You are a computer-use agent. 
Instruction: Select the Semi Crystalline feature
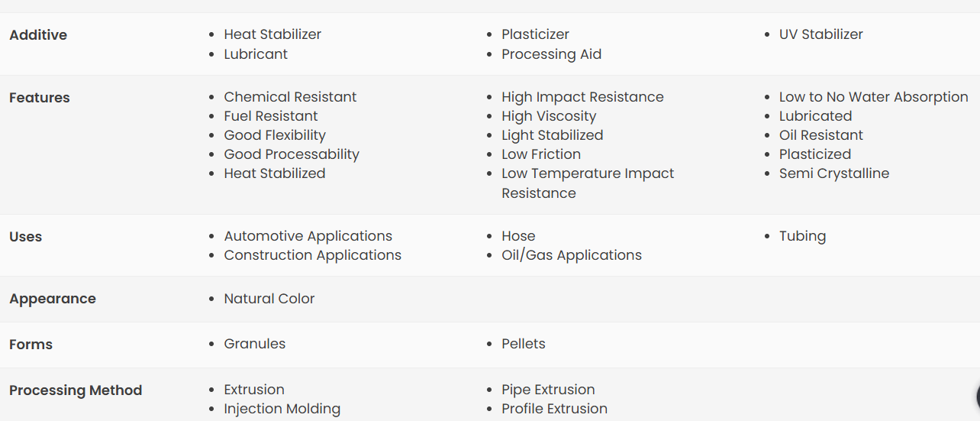833,173
